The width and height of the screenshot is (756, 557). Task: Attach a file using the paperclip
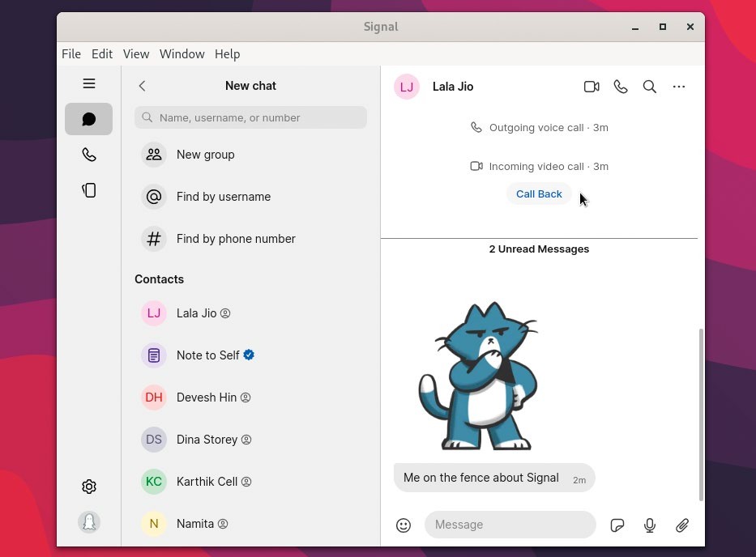tap(681, 525)
